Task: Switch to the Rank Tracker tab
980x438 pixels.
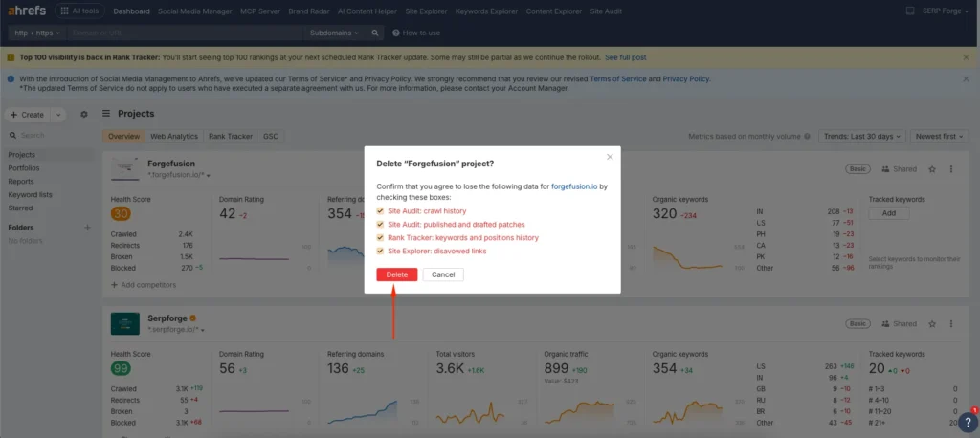Action: pos(231,136)
